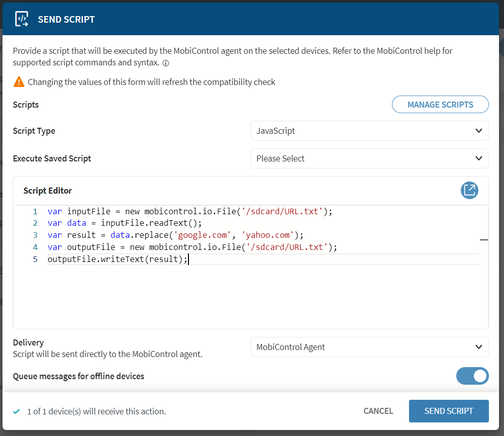504x436 pixels.
Task: Expand the Execute Saved Script dropdown
Action: pos(369,158)
